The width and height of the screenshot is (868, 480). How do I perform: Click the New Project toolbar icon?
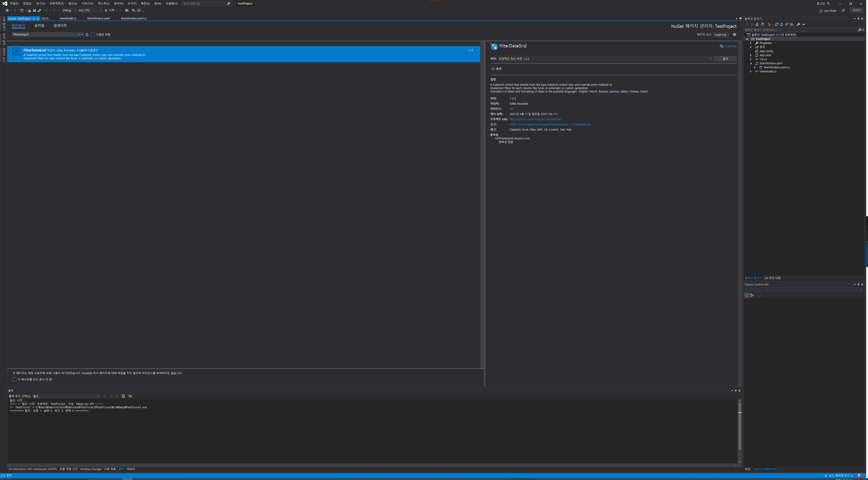click(x=22, y=10)
